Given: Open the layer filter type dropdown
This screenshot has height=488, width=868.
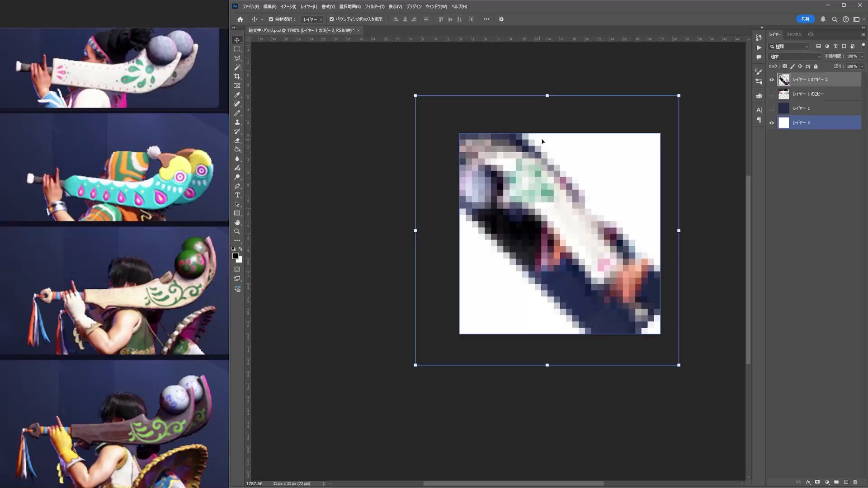Looking at the screenshot, I should 789,47.
